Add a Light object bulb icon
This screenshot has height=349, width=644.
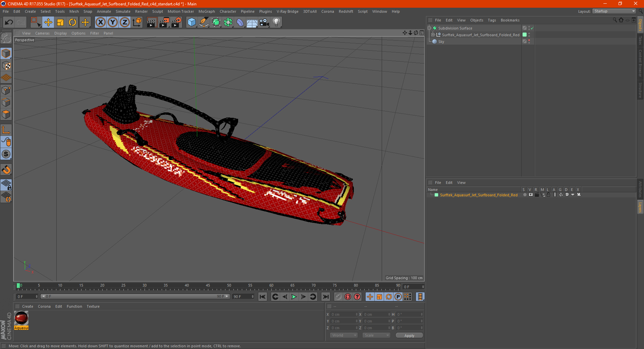(x=276, y=22)
